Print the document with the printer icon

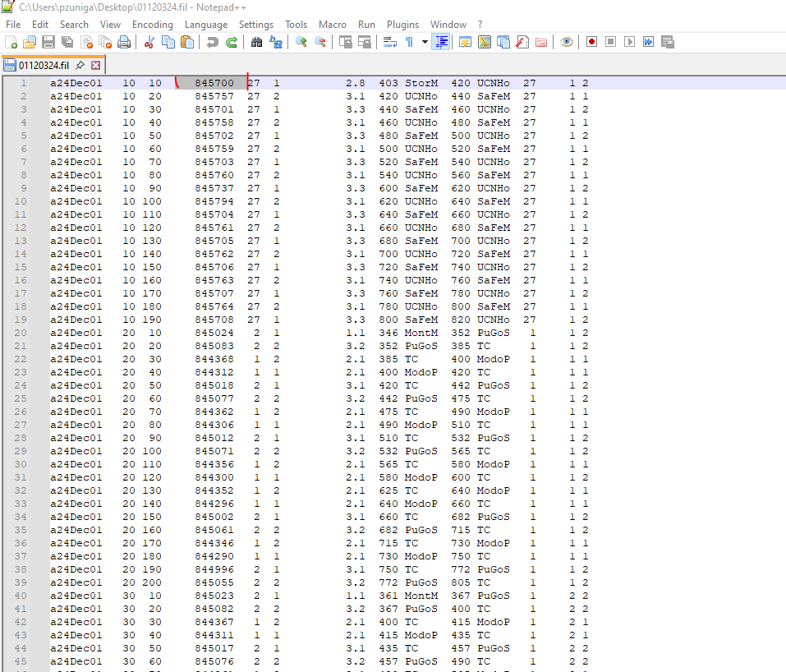click(x=124, y=42)
